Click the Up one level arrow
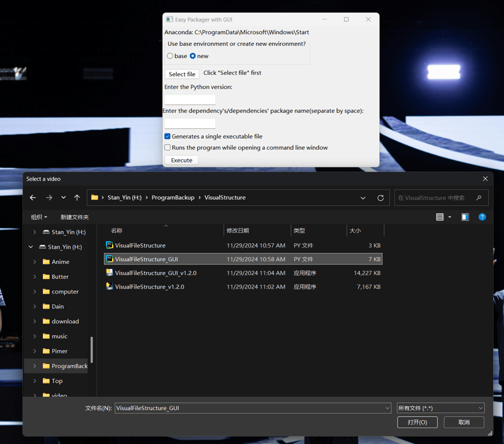Viewport: 504px width, 444px height. click(77, 198)
